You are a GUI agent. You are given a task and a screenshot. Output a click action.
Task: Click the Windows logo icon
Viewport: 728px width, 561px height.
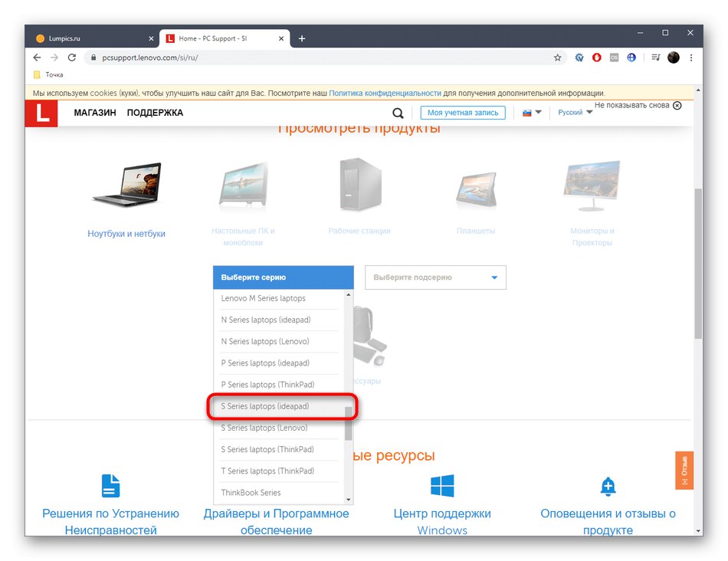(x=442, y=486)
